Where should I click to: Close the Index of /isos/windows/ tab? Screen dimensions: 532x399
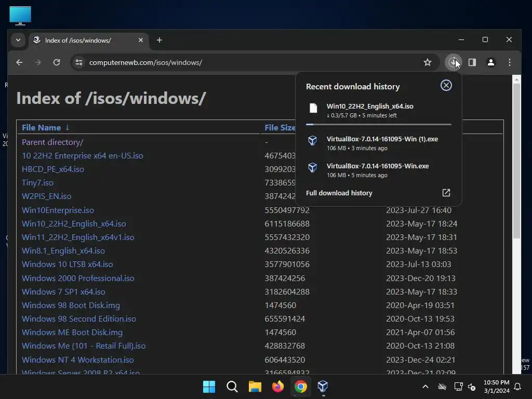(x=141, y=40)
